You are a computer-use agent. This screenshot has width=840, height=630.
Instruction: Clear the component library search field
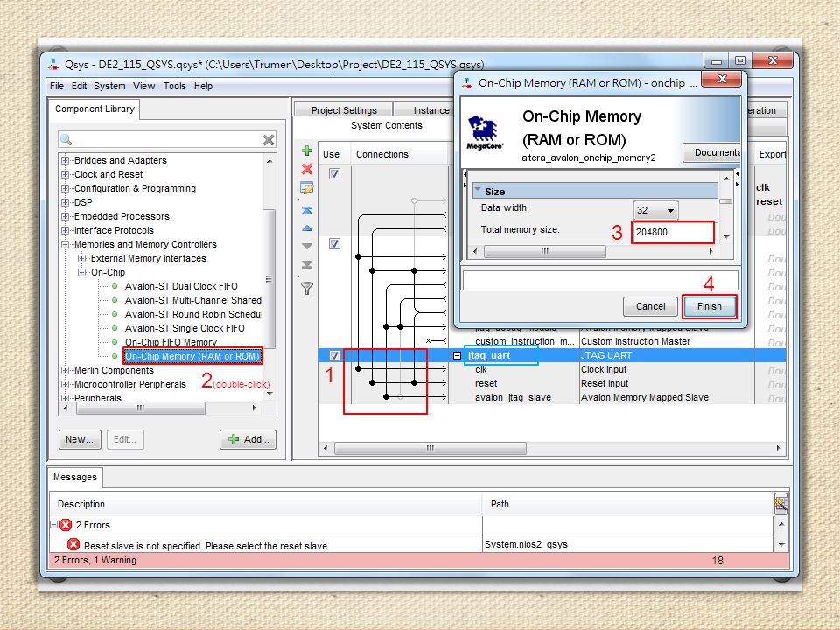tap(269, 140)
